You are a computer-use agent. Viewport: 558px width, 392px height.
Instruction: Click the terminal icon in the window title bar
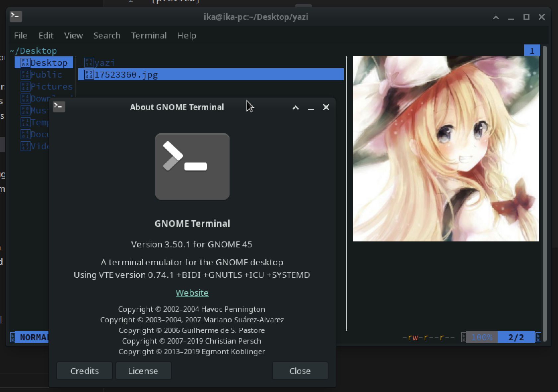pos(16,16)
